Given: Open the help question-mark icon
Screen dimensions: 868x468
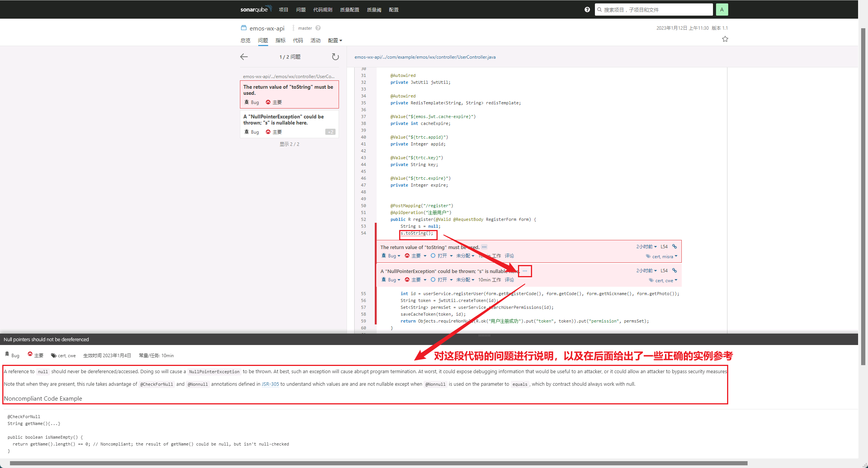Looking at the screenshot, I should point(587,10).
